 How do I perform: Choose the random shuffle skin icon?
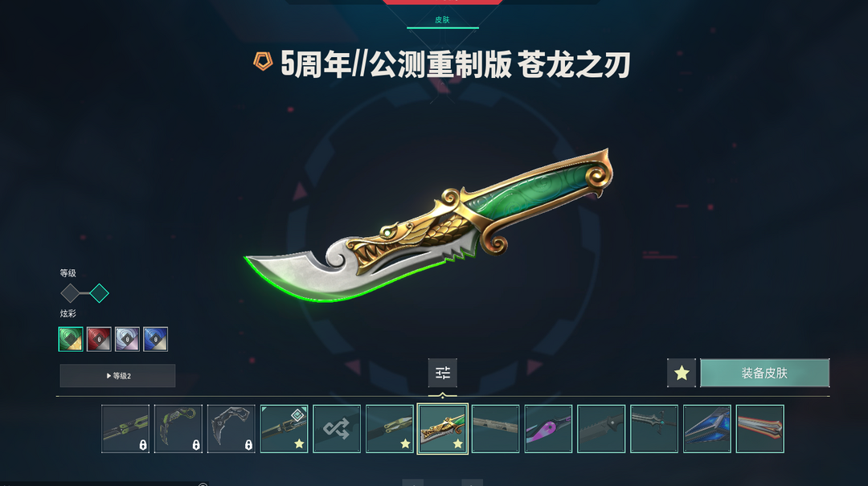pyautogui.click(x=337, y=429)
